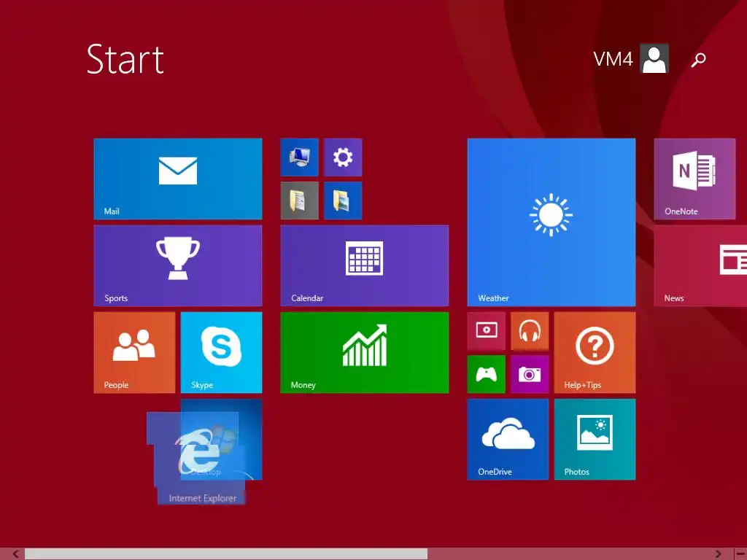
Task: Open the Photos tile
Action: coord(595,439)
